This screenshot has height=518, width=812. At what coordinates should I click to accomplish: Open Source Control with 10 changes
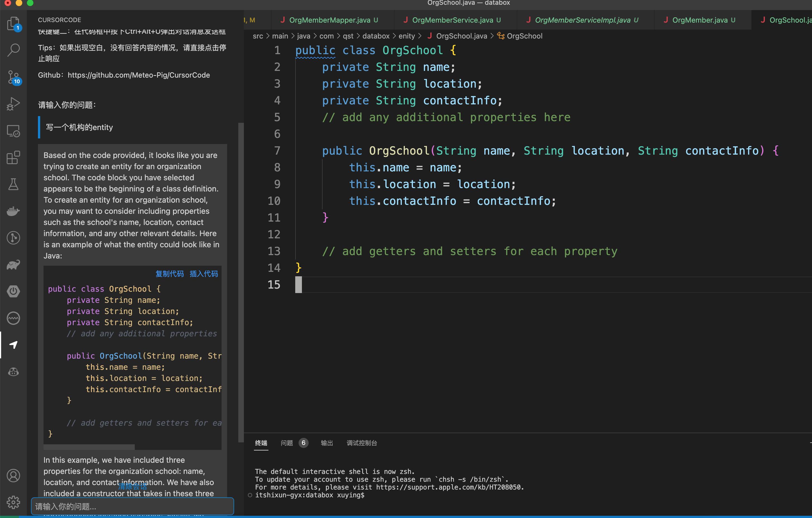[x=13, y=77]
